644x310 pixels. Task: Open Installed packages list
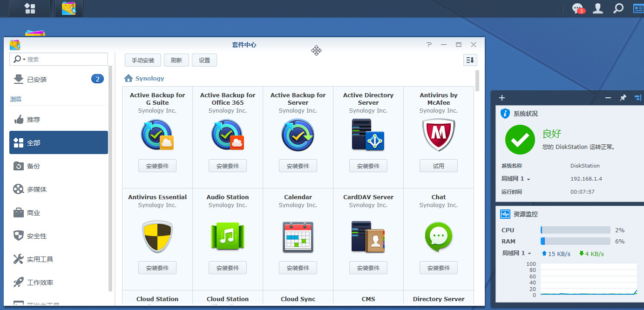click(59, 79)
